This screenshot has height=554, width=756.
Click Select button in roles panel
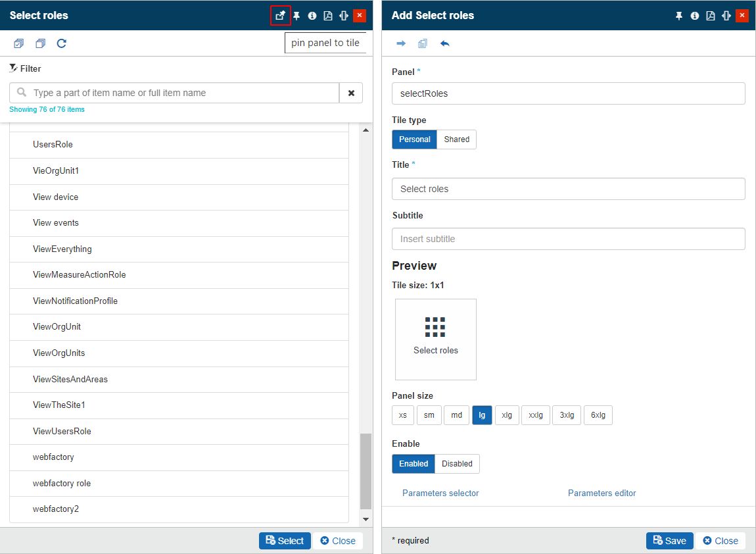tap(285, 541)
